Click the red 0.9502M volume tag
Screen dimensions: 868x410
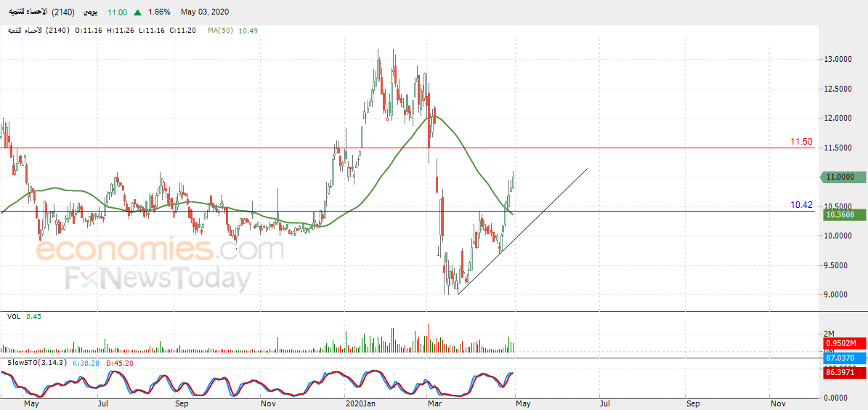pyautogui.click(x=843, y=344)
